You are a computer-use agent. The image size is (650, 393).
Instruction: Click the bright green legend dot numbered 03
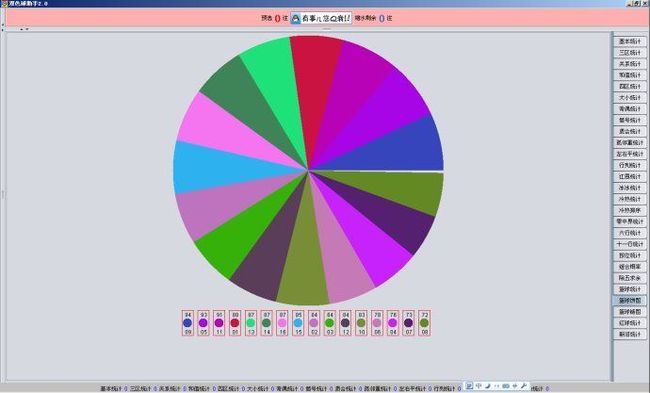click(330, 323)
